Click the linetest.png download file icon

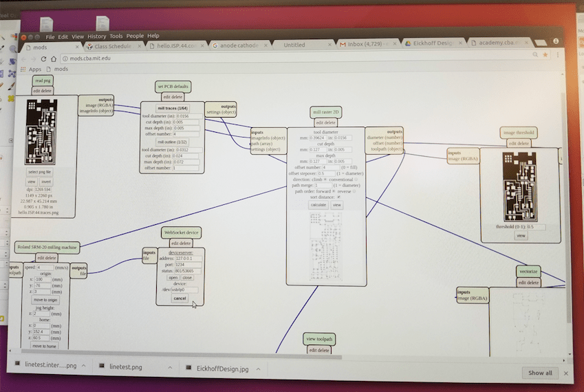pos(101,366)
